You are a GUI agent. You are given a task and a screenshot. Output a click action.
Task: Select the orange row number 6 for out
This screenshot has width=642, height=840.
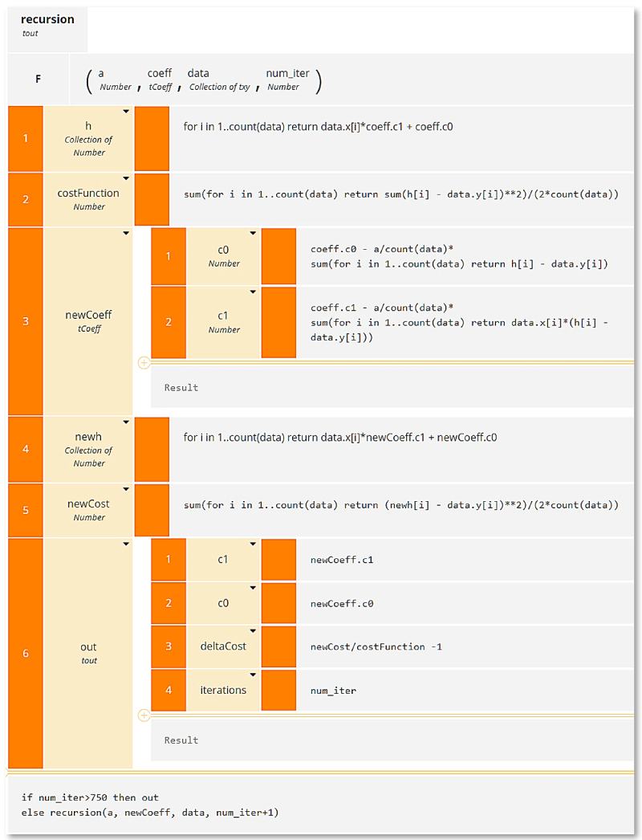(25, 653)
